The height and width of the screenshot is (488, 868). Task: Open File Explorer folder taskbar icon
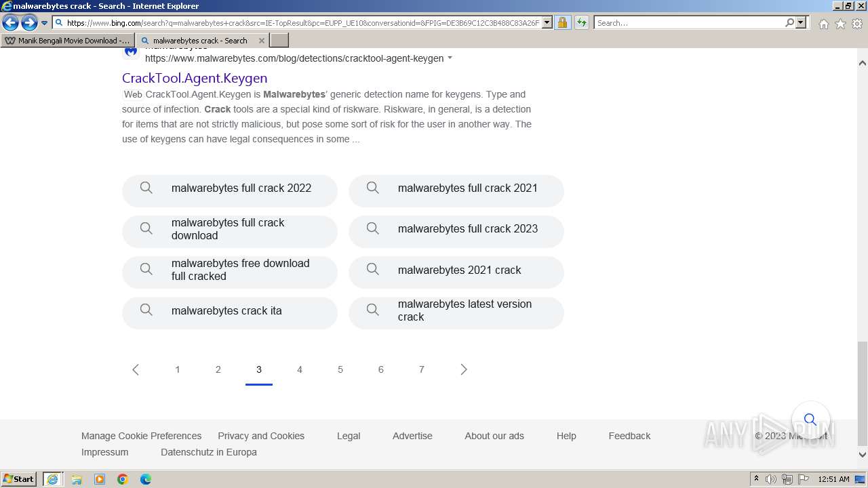tap(77, 479)
